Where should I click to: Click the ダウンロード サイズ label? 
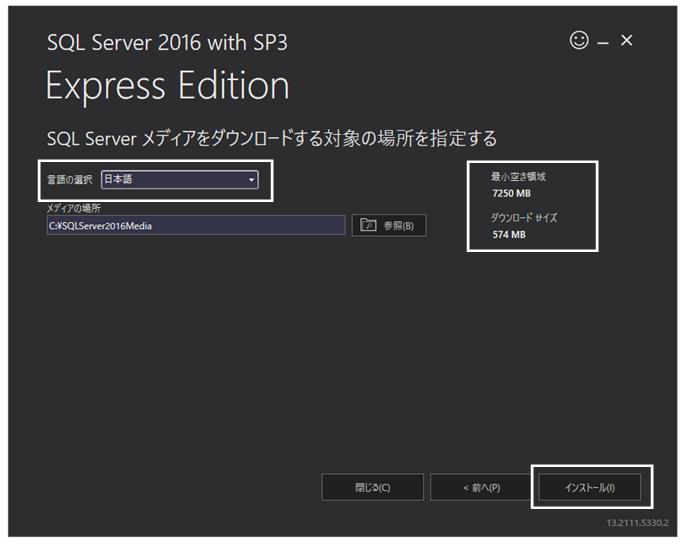click(x=524, y=217)
